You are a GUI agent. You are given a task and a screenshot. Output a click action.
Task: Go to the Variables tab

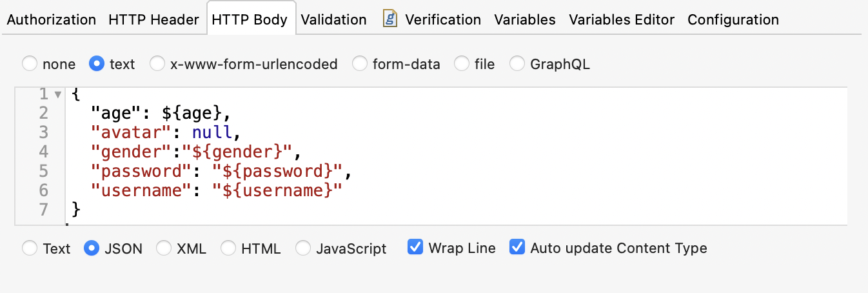tap(524, 20)
